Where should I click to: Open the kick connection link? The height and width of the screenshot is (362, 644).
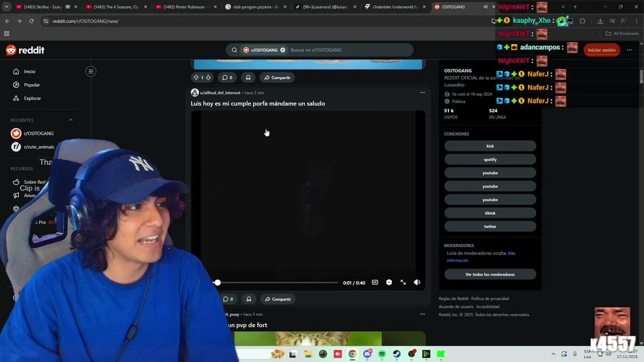pyautogui.click(x=490, y=146)
